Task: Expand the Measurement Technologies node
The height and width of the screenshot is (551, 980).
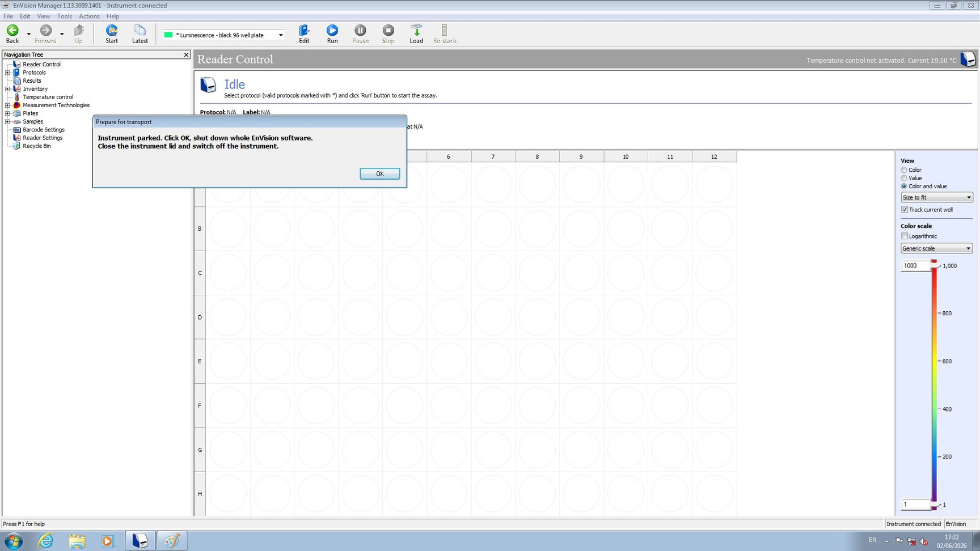Action: pyautogui.click(x=7, y=105)
